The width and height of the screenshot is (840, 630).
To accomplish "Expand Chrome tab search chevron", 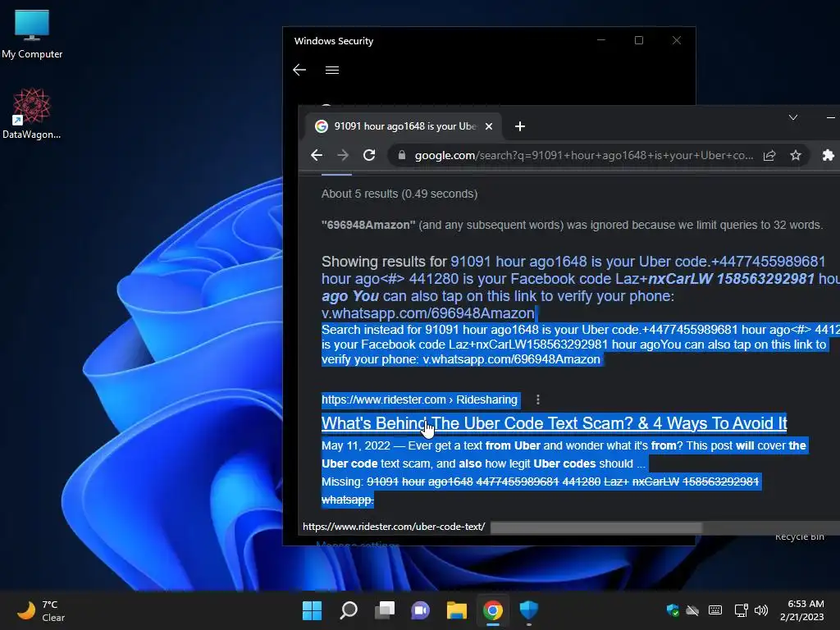I will click(x=793, y=117).
